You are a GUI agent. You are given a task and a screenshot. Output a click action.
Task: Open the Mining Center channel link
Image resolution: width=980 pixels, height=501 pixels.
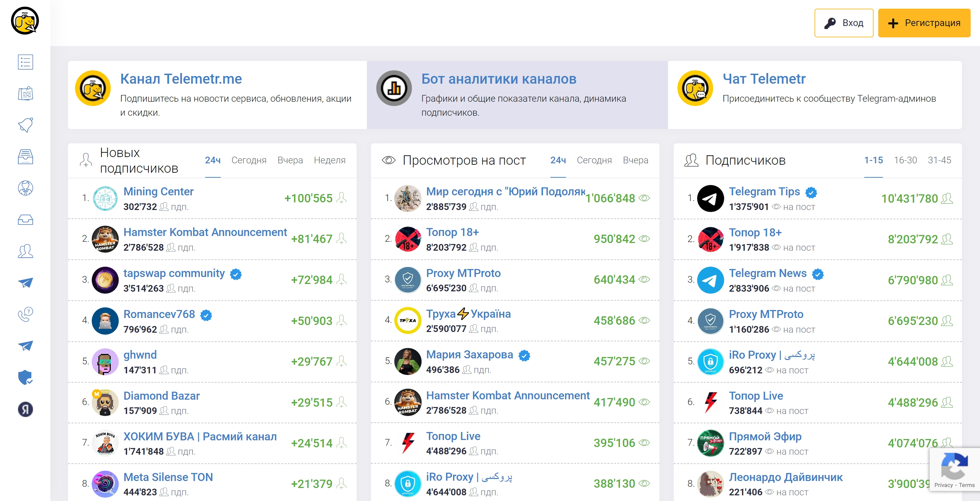coord(158,191)
